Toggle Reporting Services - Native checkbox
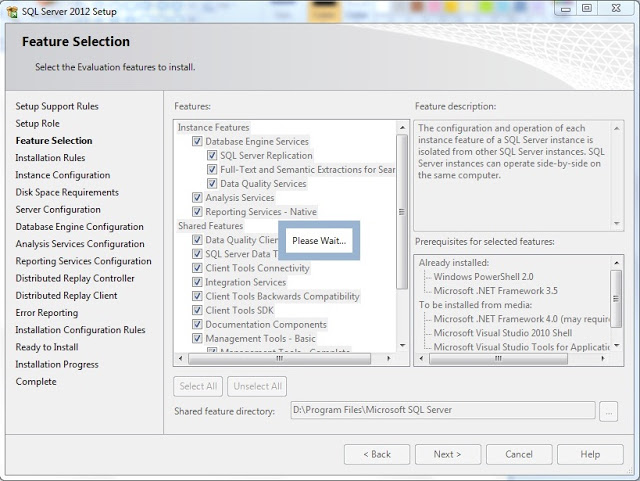This screenshot has width=640, height=481. pyautogui.click(x=198, y=212)
